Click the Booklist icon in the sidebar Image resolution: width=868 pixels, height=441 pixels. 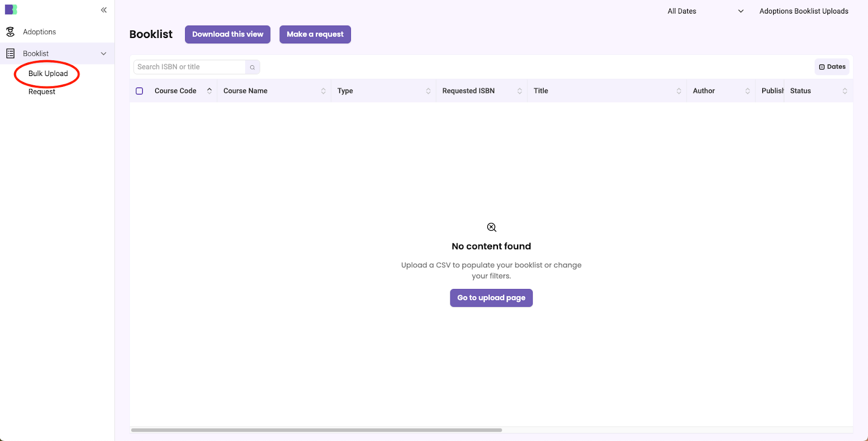pyautogui.click(x=10, y=53)
